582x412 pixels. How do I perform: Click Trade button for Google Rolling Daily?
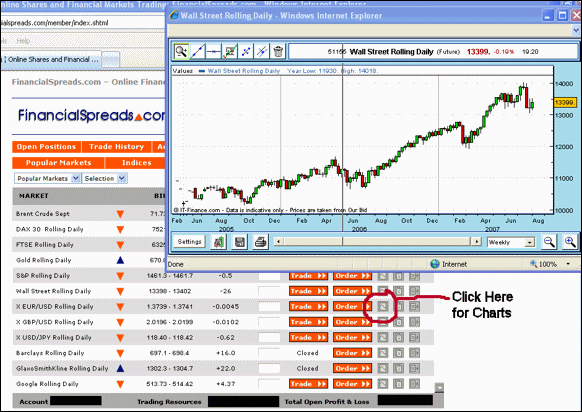tap(308, 384)
